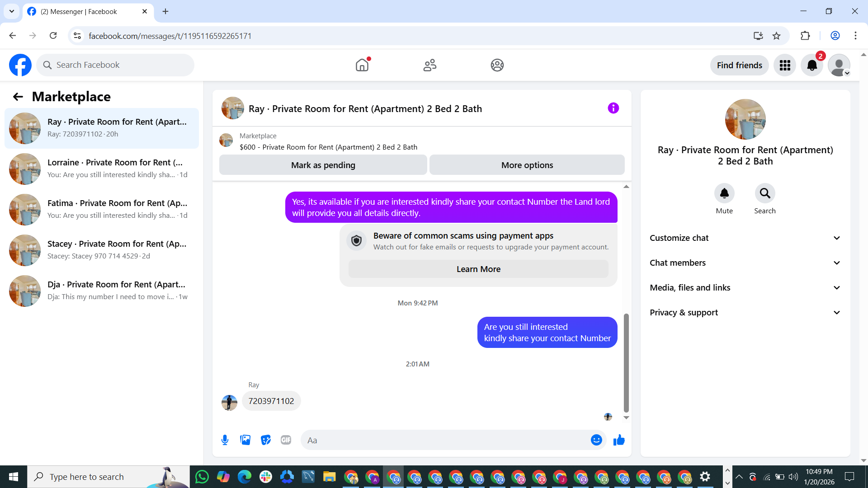This screenshot has width=868, height=488.
Task: Click More options button
Action: pyautogui.click(x=527, y=165)
